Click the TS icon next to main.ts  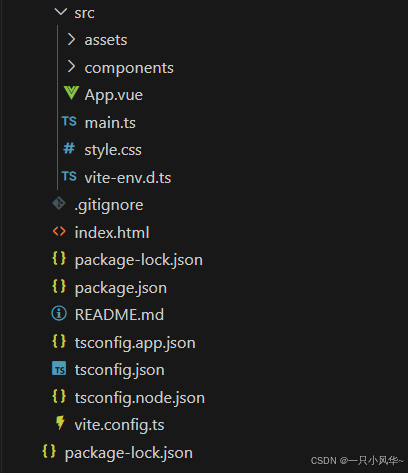[69, 121]
